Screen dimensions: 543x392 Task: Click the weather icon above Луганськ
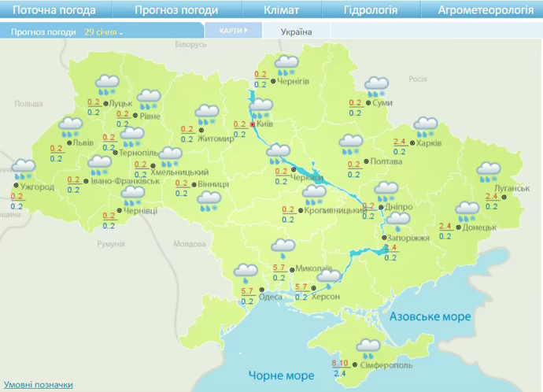tap(489, 172)
